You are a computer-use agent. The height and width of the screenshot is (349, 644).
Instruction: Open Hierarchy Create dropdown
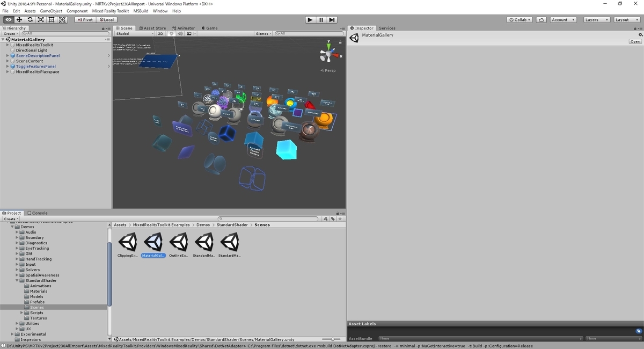10,33
